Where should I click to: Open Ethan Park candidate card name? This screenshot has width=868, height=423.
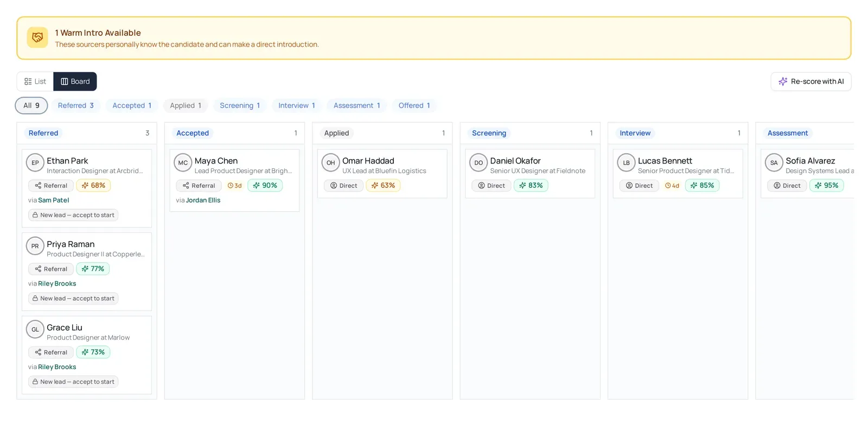point(67,161)
